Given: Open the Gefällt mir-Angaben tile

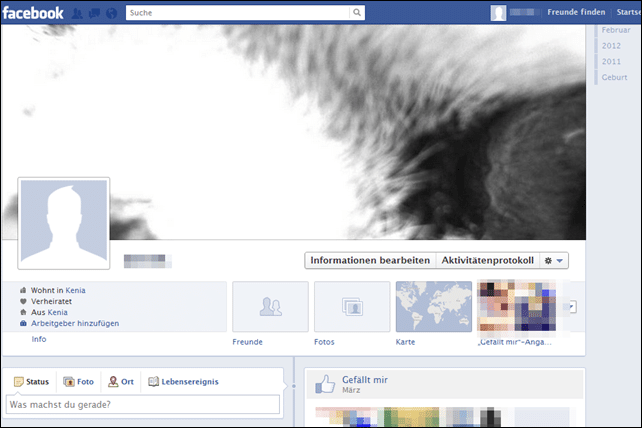Looking at the screenshot, I should click(516, 306).
